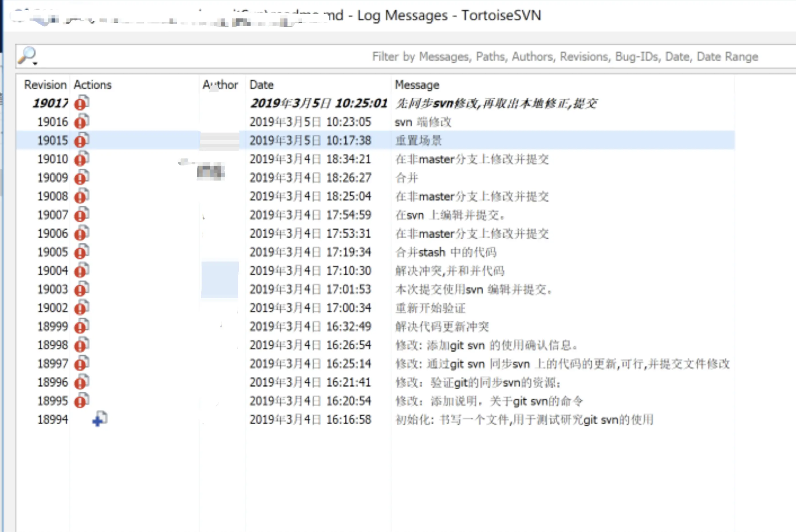796x532 pixels.
Task: Select the date 2019年3月4日 16:26:54 entry
Action: [310, 345]
